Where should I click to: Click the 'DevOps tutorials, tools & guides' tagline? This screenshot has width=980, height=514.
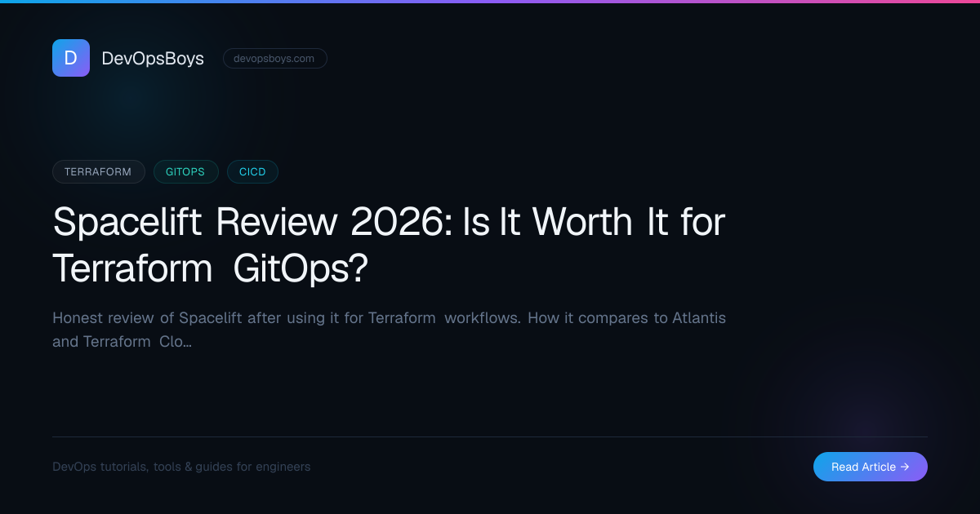(x=181, y=467)
